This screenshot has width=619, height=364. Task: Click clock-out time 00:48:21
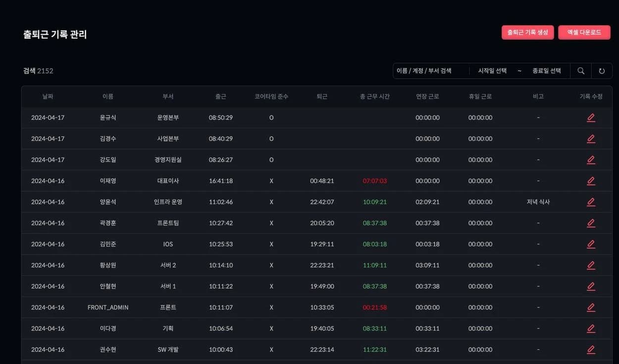[x=322, y=181]
